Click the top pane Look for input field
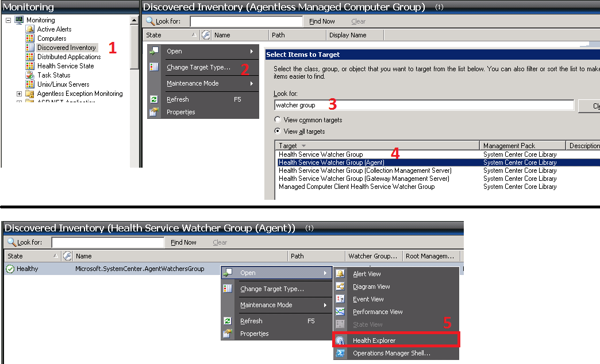The height and width of the screenshot is (364, 600). tap(247, 21)
